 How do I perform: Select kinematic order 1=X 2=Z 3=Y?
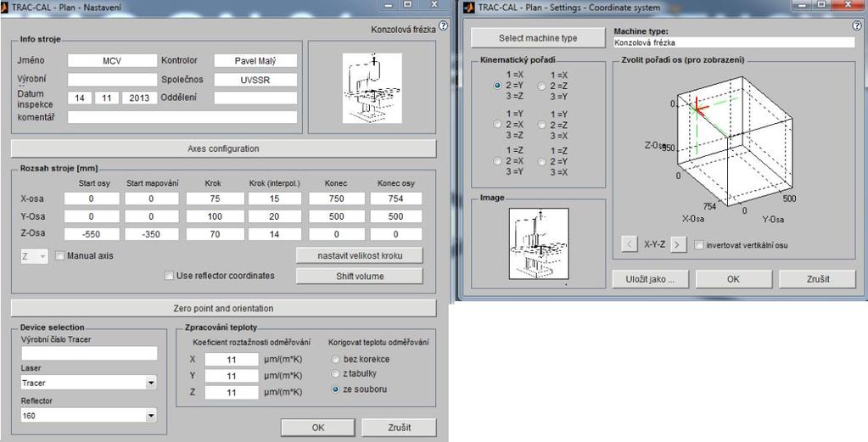coord(542,86)
